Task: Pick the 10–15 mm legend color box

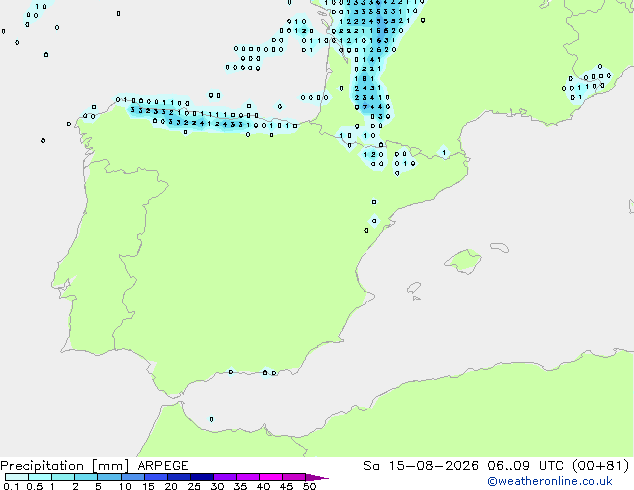Action: coord(132,477)
